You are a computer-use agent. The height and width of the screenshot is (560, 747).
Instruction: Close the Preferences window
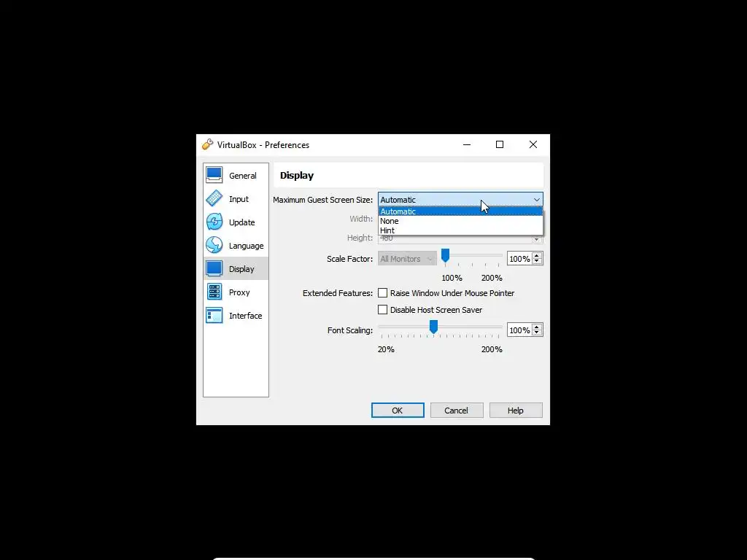pyautogui.click(x=533, y=145)
